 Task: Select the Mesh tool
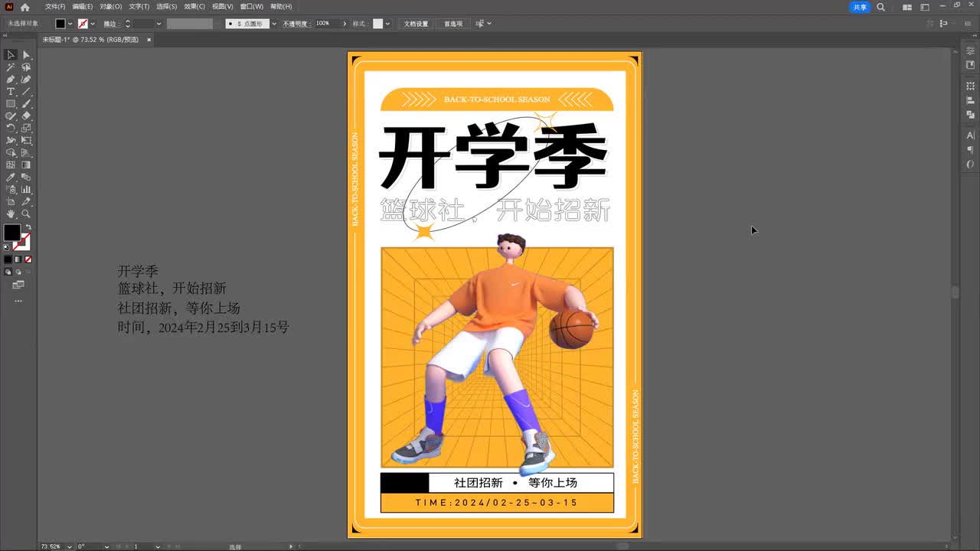click(11, 165)
